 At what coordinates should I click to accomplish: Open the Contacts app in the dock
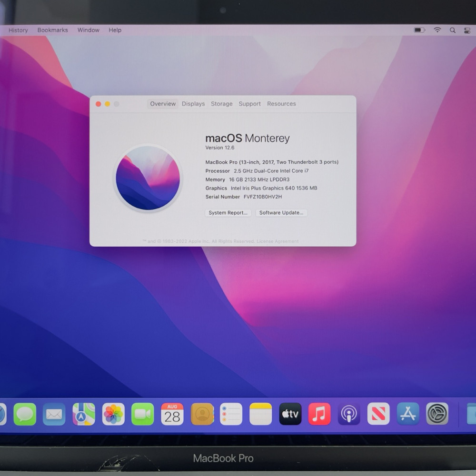(x=202, y=414)
